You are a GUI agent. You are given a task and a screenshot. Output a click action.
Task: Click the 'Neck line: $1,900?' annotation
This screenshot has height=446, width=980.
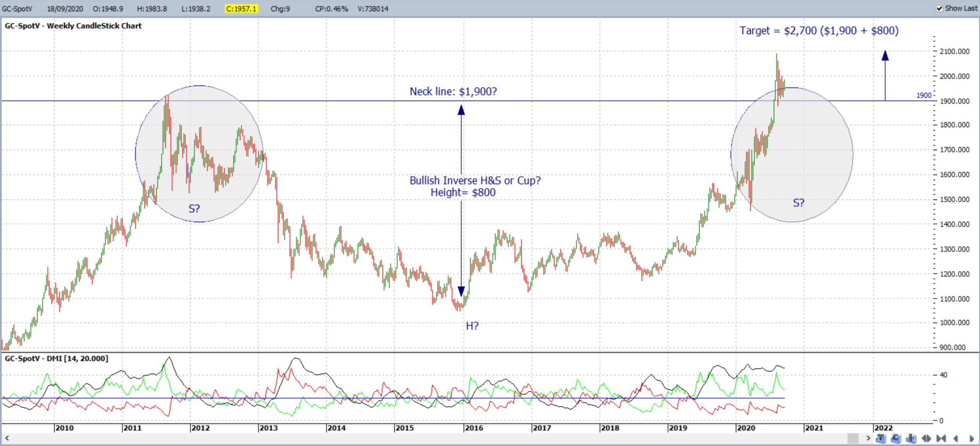click(x=453, y=91)
